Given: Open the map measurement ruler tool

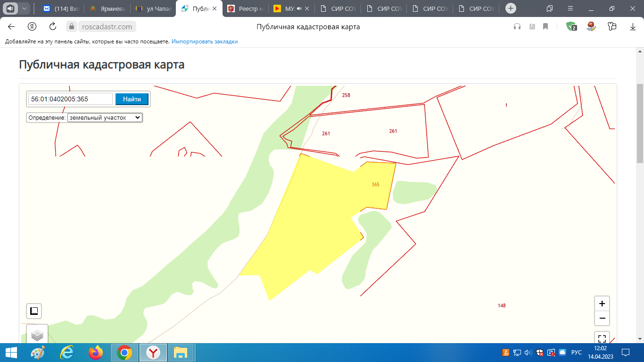Looking at the screenshot, I should tap(34, 311).
